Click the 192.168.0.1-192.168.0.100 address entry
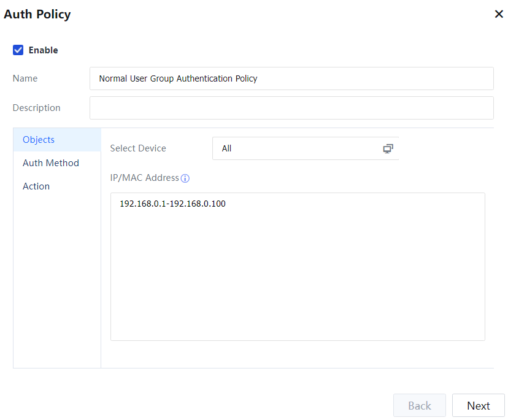The image size is (508, 420). [x=172, y=204]
